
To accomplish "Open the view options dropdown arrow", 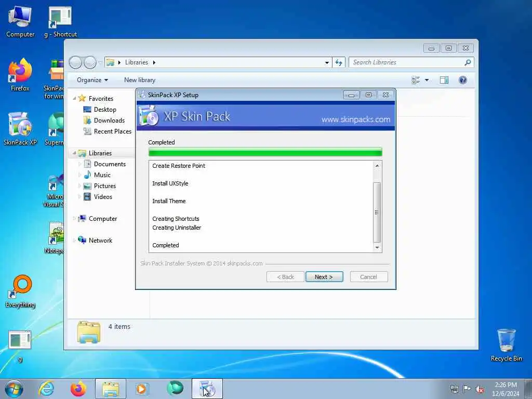I will click(427, 80).
